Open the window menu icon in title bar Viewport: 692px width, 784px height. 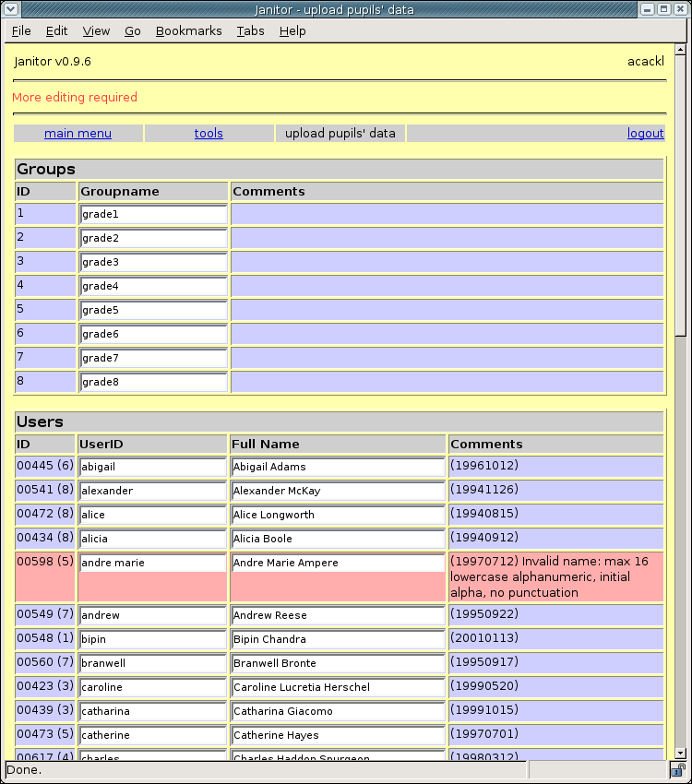click(x=11, y=9)
